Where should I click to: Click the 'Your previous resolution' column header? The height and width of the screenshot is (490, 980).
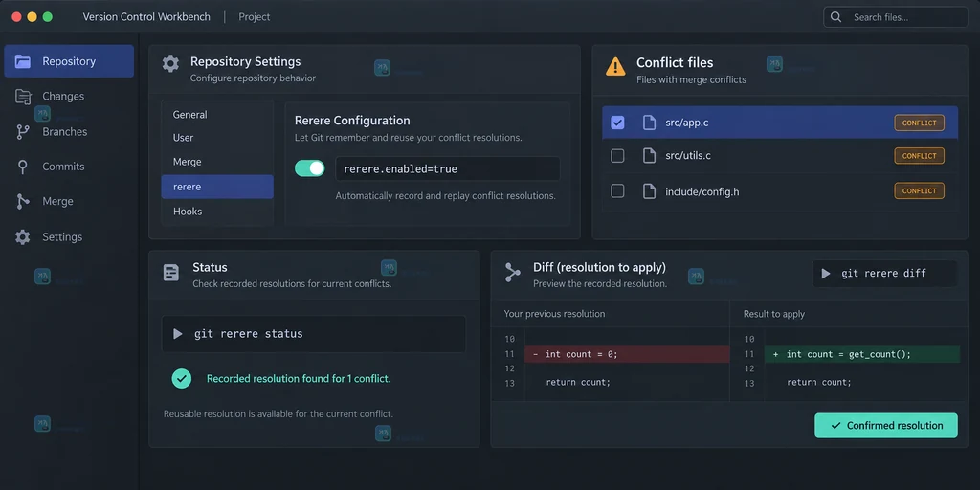click(x=554, y=314)
